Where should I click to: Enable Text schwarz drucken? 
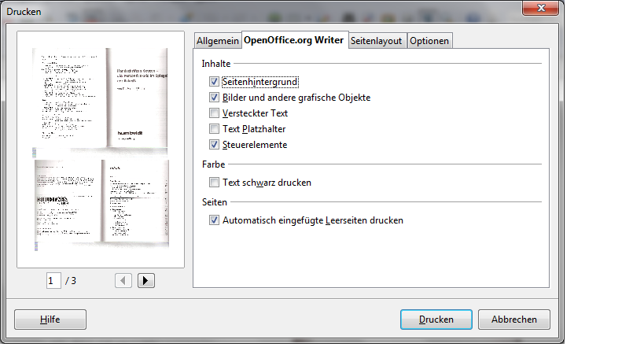click(214, 183)
